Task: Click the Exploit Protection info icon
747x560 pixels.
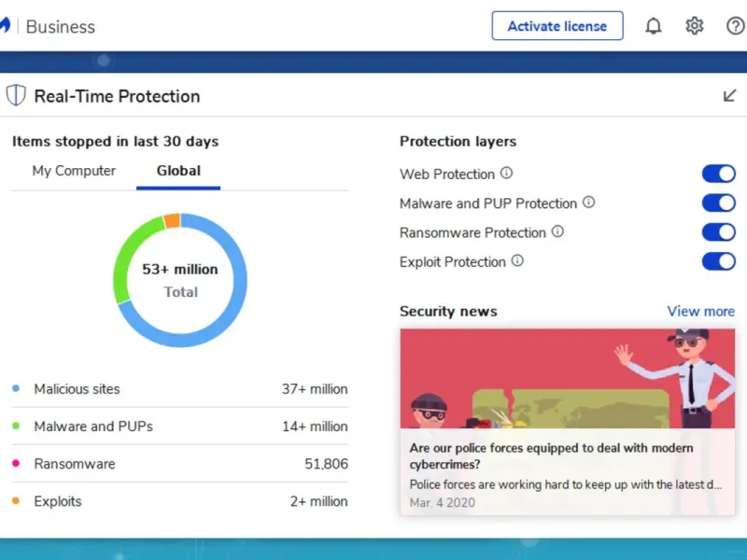Action: pos(517,261)
